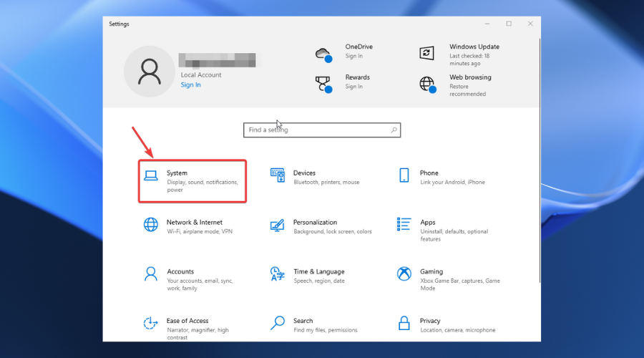644x358 pixels.
Task: Select the Accounts category title
Action: [x=180, y=271]
